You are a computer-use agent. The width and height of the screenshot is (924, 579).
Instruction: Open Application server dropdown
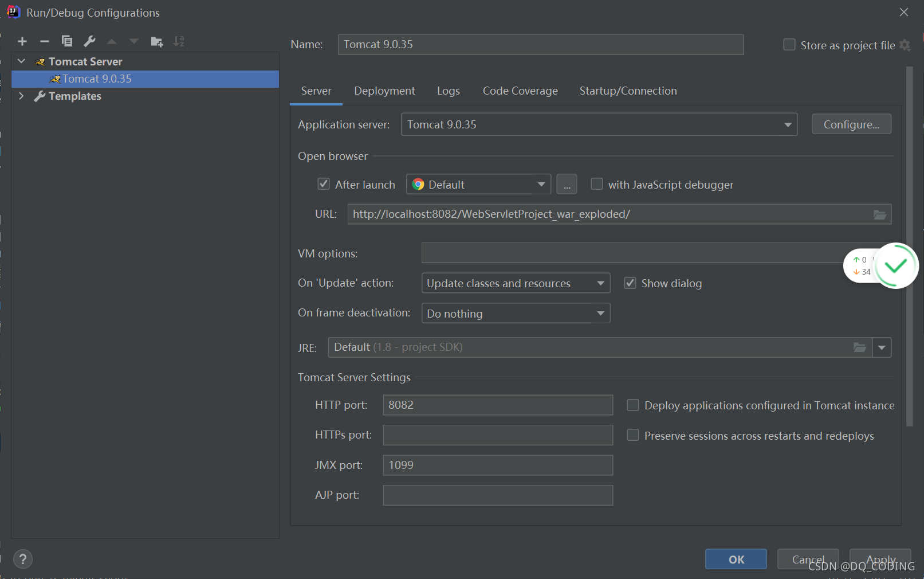(x=599, y=124)
